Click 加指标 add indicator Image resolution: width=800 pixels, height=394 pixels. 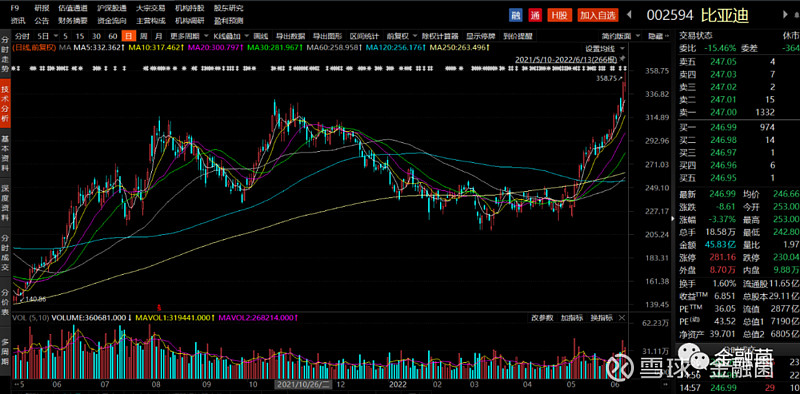tap(572, 317)
